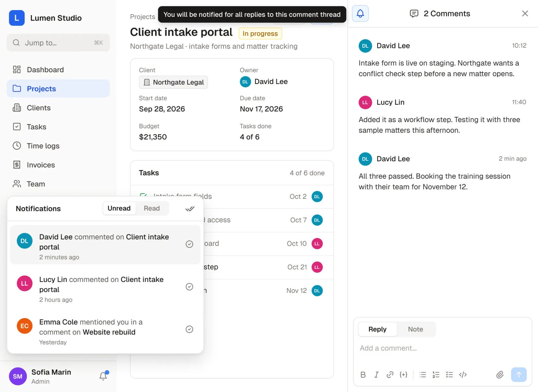Click the Nov 12 task assignee avatar
This screenshot has width=538, height=392.
point(317,291)
